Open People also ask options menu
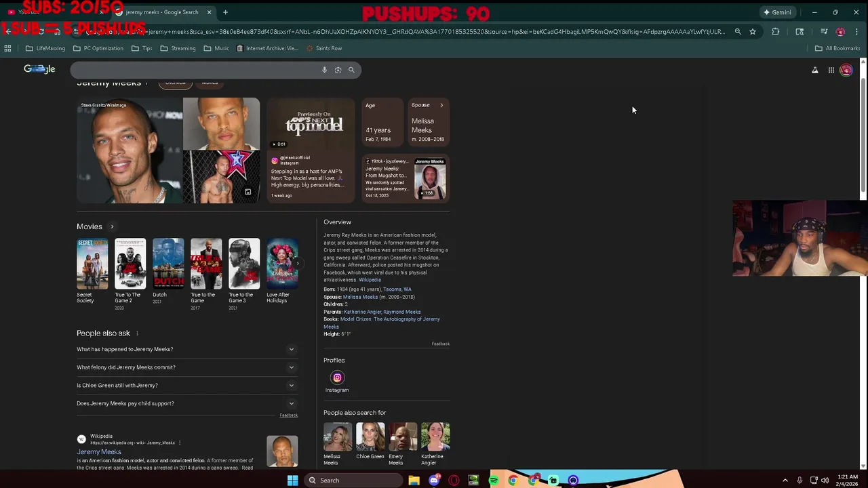868x488 pixels. (137, 333)
